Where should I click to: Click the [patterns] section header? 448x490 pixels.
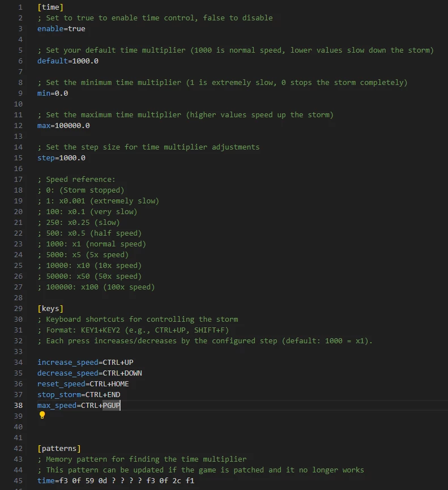click(59, 448)
